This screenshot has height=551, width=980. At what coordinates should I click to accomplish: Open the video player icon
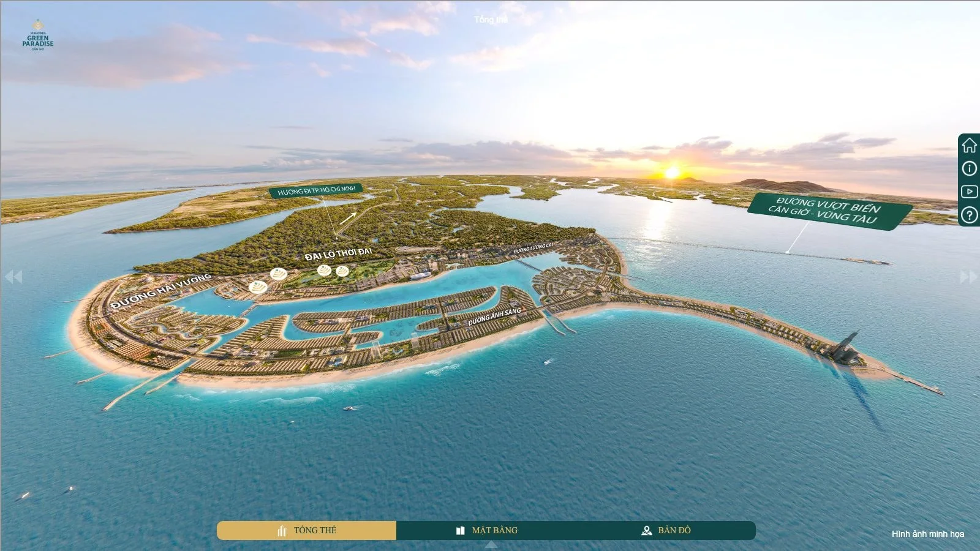coord(969,192)
